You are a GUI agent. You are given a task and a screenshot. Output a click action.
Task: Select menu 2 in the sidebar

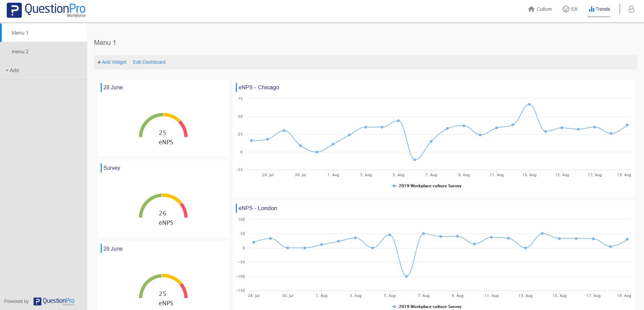click(x=44, y=51)
